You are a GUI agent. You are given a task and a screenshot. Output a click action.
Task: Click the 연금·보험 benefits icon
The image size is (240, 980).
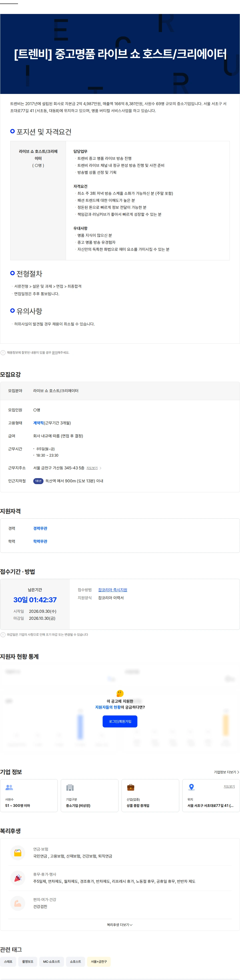click(x=17, y=853)
